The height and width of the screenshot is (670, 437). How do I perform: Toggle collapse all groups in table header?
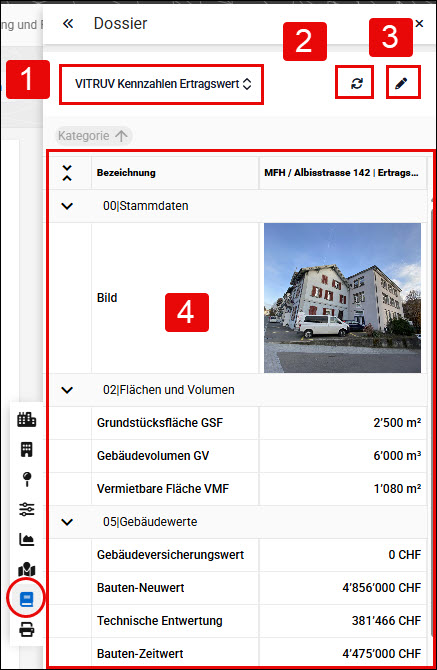coord(67,173)
